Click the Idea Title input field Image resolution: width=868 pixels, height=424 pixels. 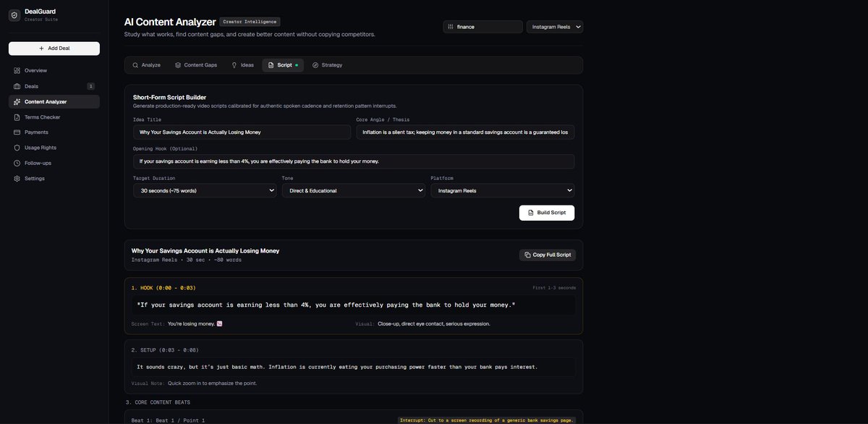[x=242, y=132]
